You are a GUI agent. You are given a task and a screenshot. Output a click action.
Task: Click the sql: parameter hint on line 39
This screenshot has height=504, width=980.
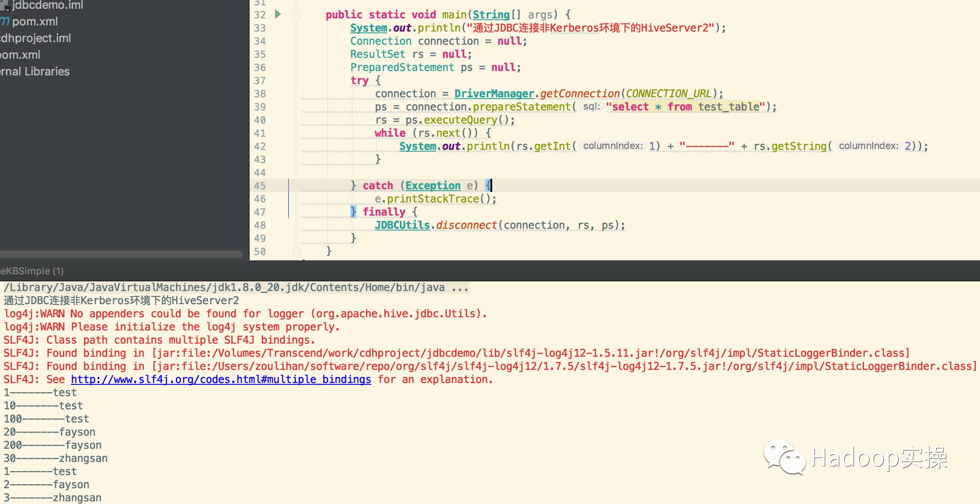591,106
